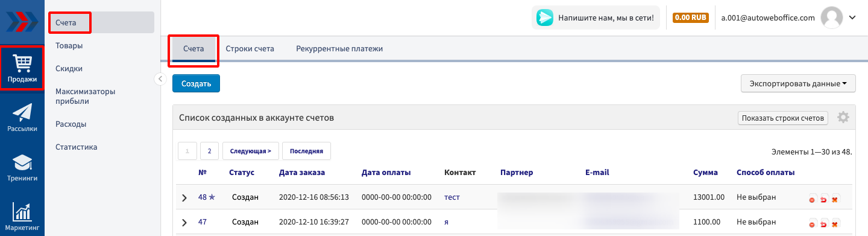Viewport: 868px width, 236px height.
Task: Open the online chat widget
Action: pos(595,18)
